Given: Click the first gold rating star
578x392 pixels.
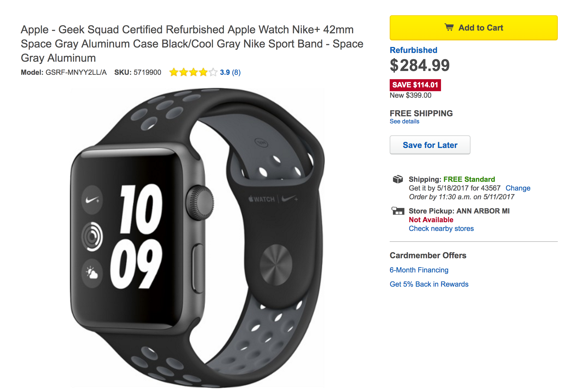Looking at the screenshot, I should tap(174, 72).
